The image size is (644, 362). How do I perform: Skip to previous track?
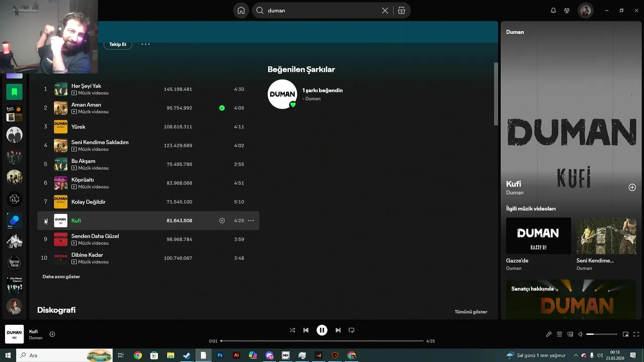click(x=306, y=330)
